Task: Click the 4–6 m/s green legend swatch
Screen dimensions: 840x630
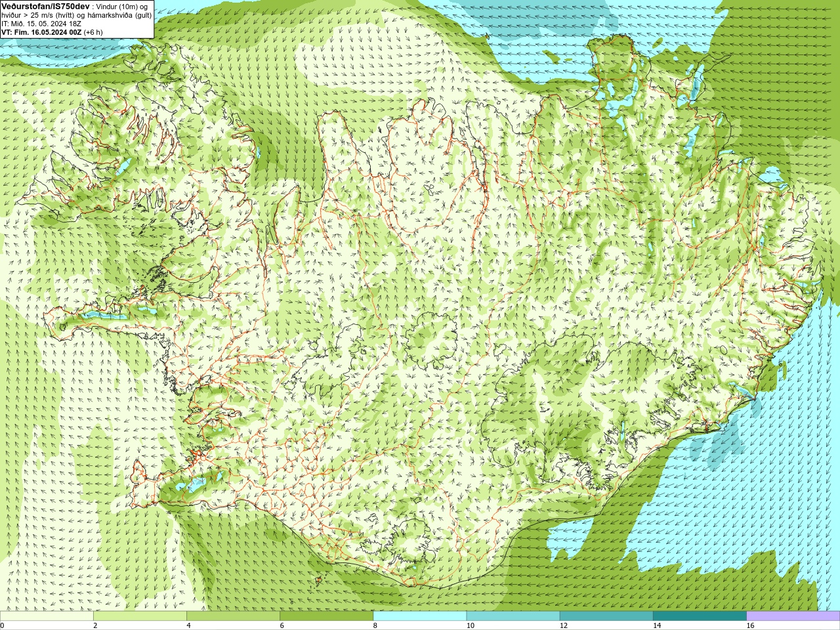Action: tap(233, 616)
